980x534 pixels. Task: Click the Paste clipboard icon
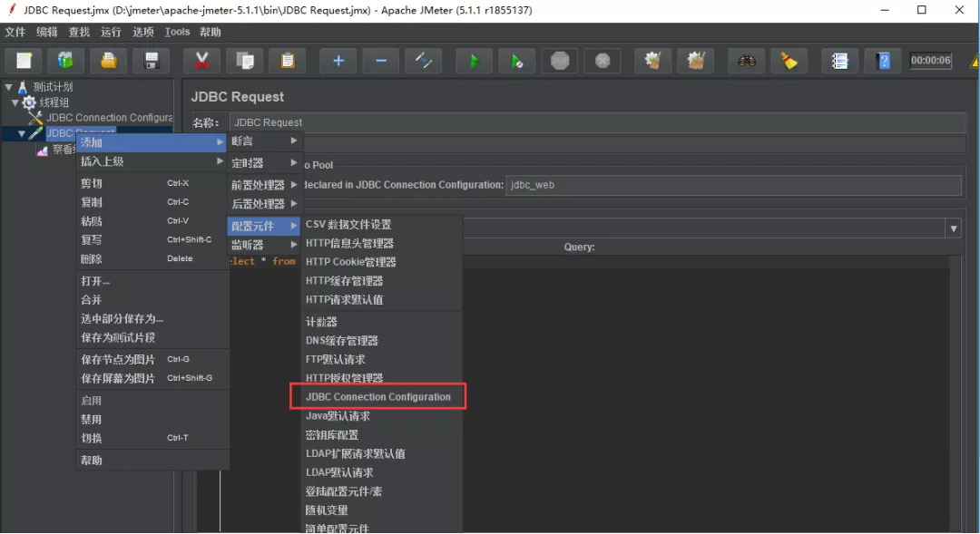[287, 61]
